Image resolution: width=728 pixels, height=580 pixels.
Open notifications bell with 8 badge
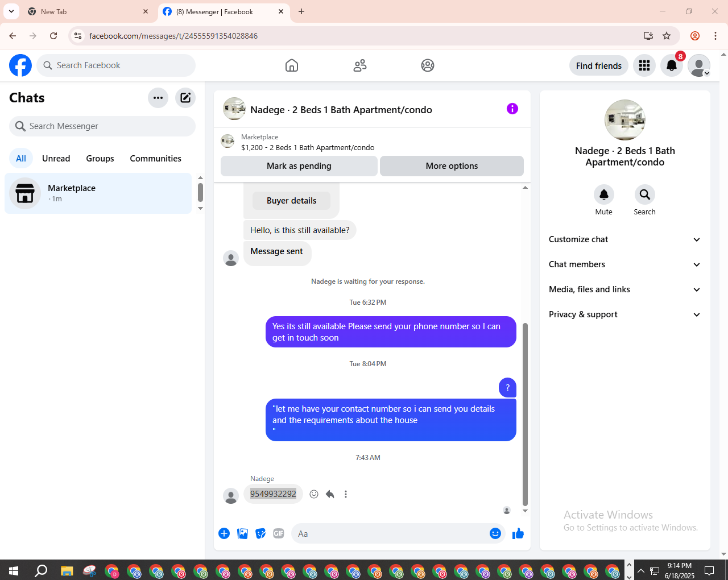pyautogui.click(x=672, y=65)
